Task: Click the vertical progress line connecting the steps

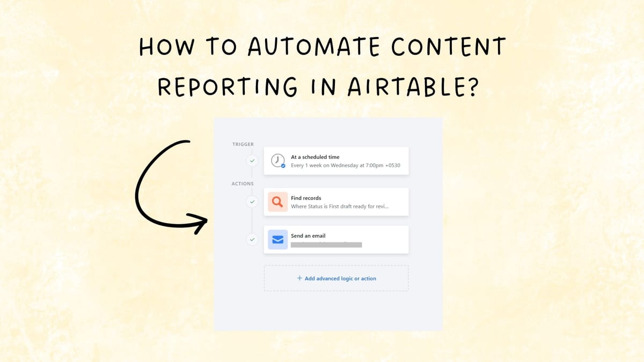Action: pyautogui.click(x=252, y=220)
